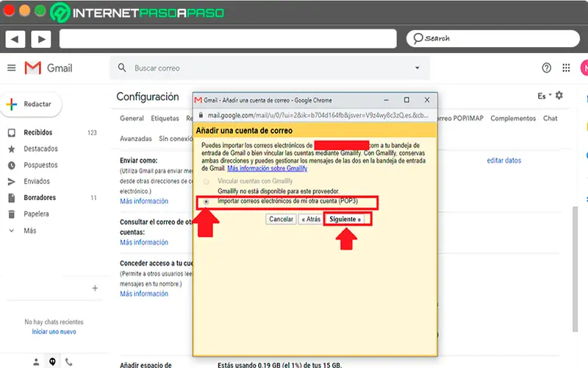The image size is (588, 368).
Task: Click the red macOS close button
Action: [x=9, y=10]
